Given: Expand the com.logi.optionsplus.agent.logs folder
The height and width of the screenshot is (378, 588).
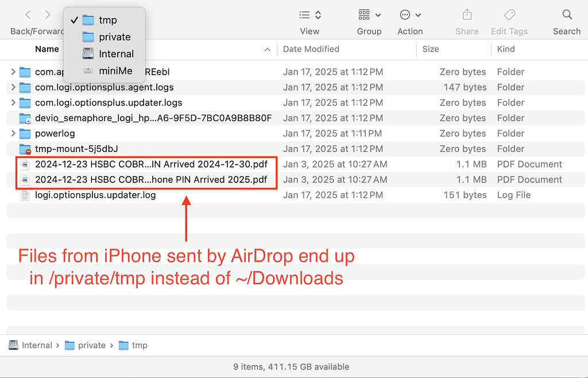Looking at the screenshot, I should tap(13, 87).
